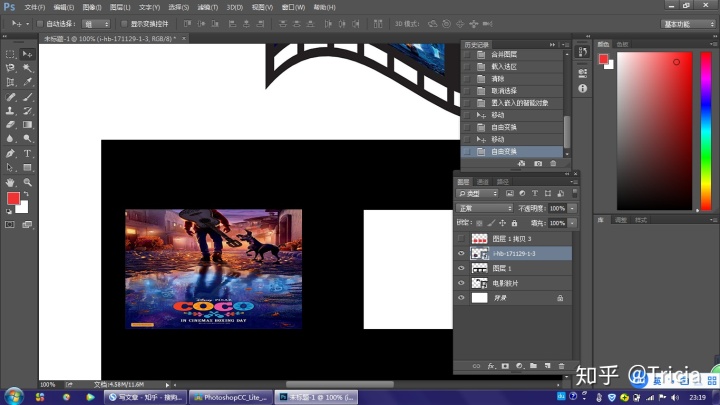The width and height of the screenshot is (720, 405).
Task: Hide the 电影胶片 layer
Action: (461, 283)
